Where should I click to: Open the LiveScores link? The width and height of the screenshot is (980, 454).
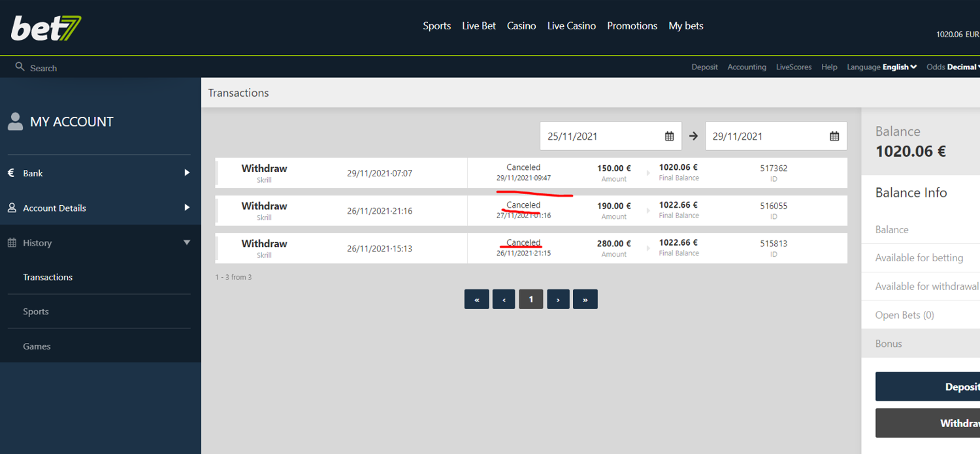pos(793,67)
